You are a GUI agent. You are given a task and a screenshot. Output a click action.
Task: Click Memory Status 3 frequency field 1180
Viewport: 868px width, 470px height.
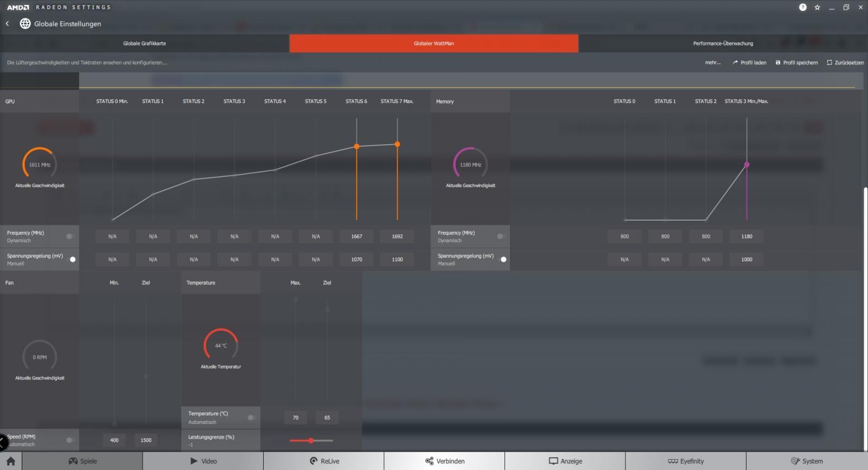tap(747, 236)
